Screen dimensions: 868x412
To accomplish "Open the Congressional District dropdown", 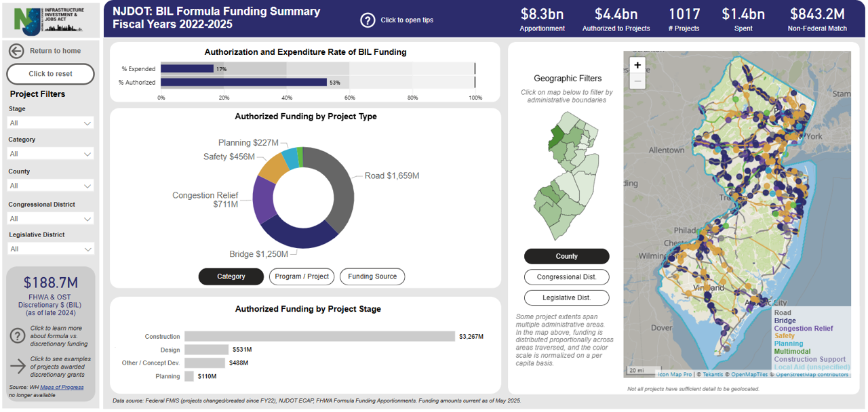I will [x=50, y=219].
